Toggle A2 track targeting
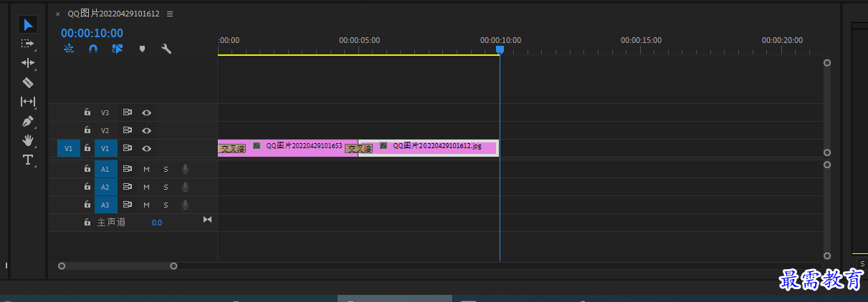The image size is (868, 302). point(105,187)
